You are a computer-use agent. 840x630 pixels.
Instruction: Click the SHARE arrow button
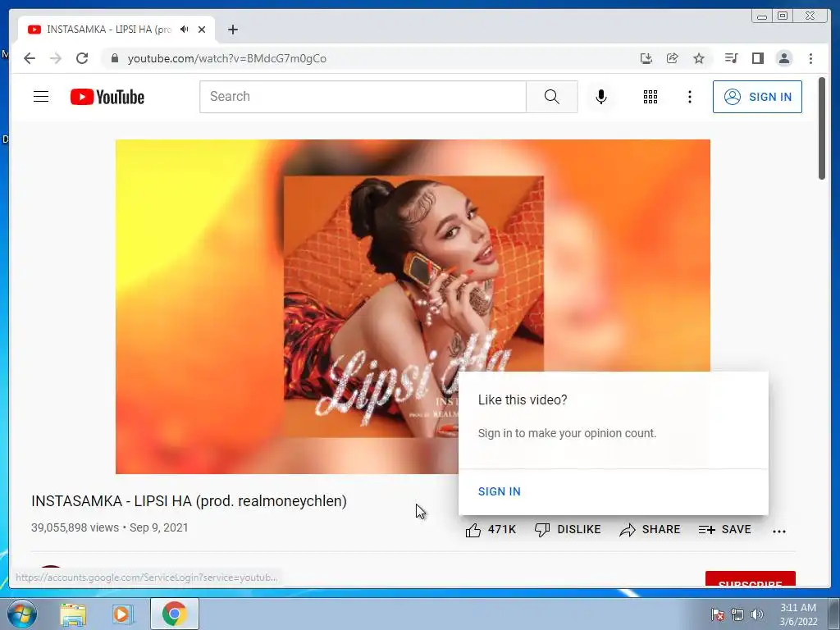[x=650, y=530]
